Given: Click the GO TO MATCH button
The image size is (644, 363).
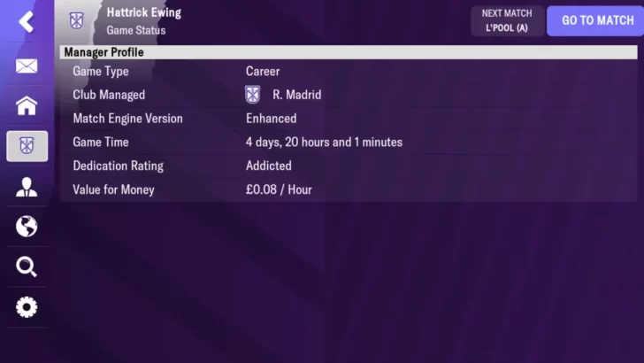Looking at the screenshot, I should pos(596,20).
